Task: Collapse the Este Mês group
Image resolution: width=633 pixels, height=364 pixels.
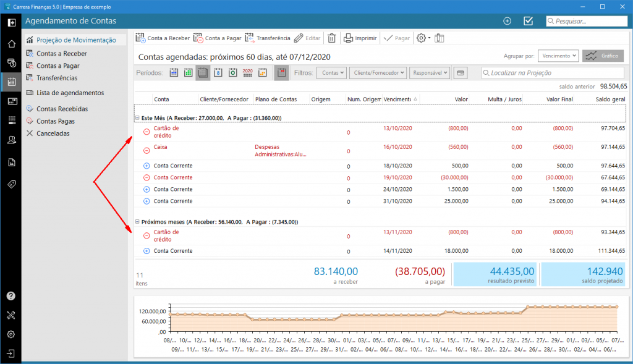Action: click(x=137, y=117)
